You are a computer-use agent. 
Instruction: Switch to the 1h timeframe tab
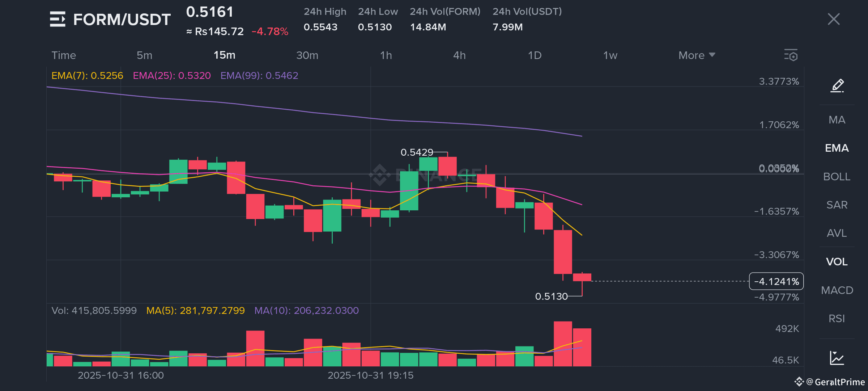tap(386, 55)
